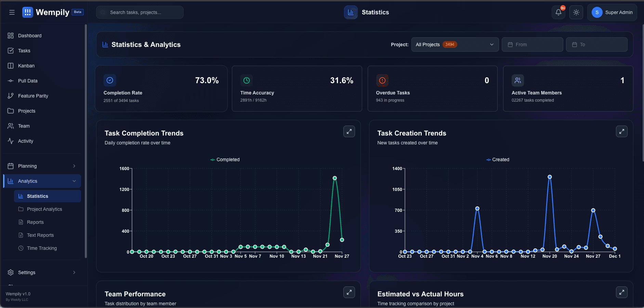The image size is (644, 308).
Task: Toggle the Completed legend series
Action: (225, 159)
